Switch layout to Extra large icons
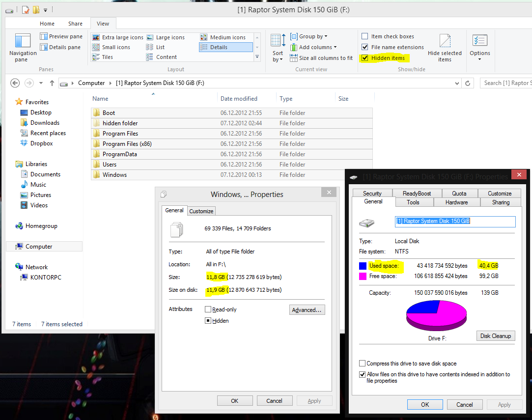Image resolution: width=532 pixels, height=420 pixels. click(x=118, y=37)
